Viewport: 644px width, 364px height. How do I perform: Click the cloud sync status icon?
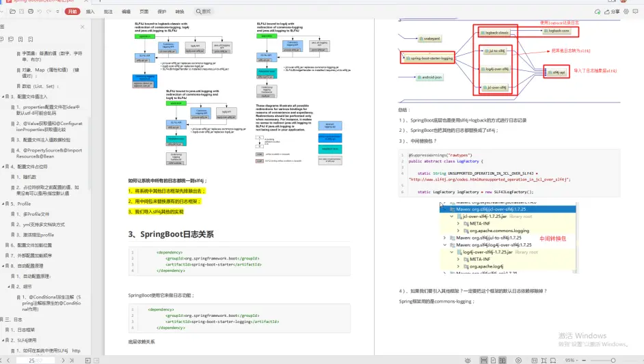[x=598, y=12]
